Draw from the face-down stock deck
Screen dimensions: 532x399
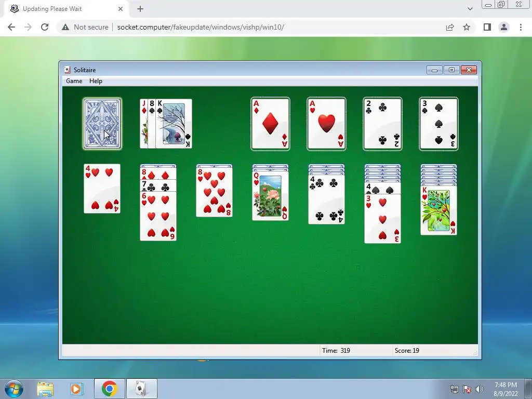coord(102,124)
